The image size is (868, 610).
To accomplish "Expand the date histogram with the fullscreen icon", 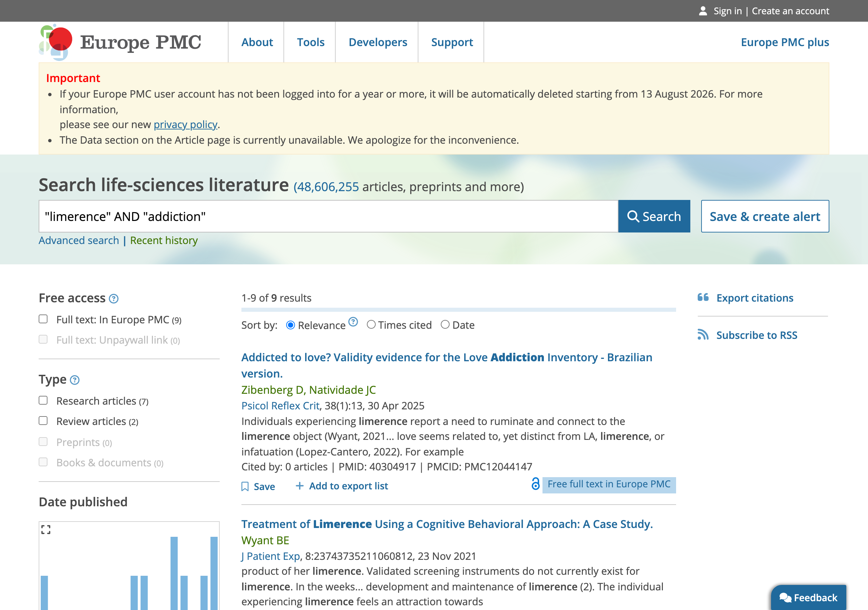I will pos(46,529).
